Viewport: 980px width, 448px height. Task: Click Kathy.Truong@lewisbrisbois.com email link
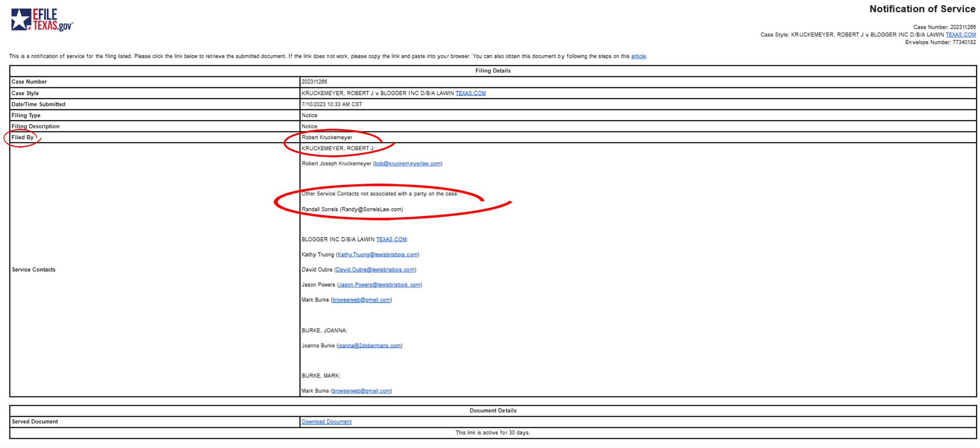(377, 255)
